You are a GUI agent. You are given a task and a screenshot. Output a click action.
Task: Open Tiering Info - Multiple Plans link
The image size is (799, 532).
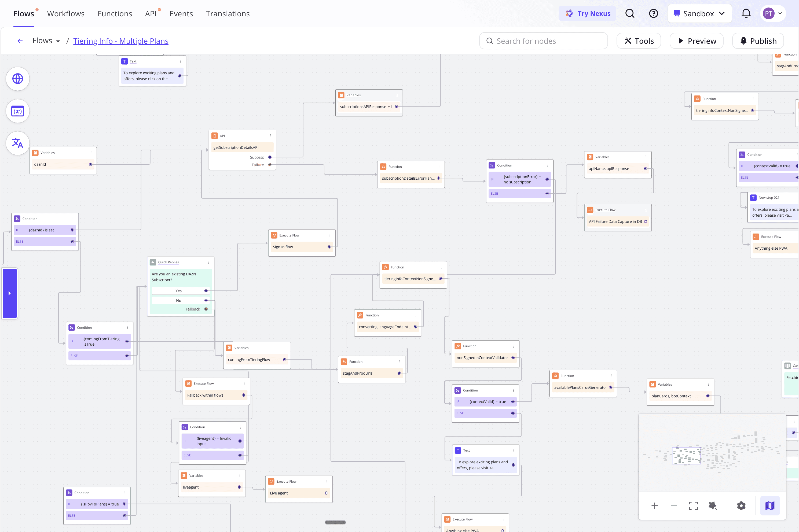120,41
